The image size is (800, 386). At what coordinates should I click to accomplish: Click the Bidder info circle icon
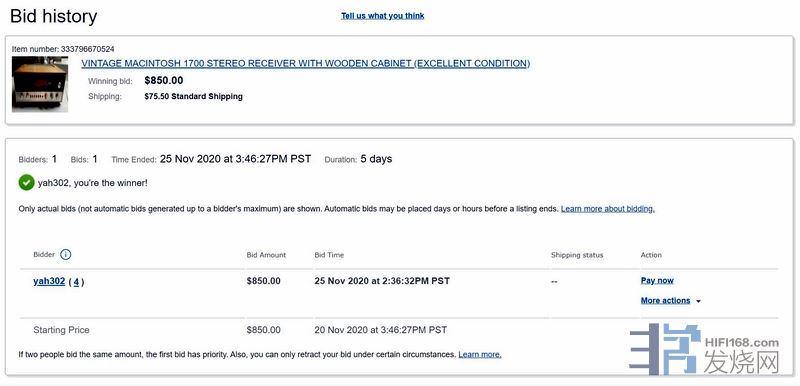65,254
